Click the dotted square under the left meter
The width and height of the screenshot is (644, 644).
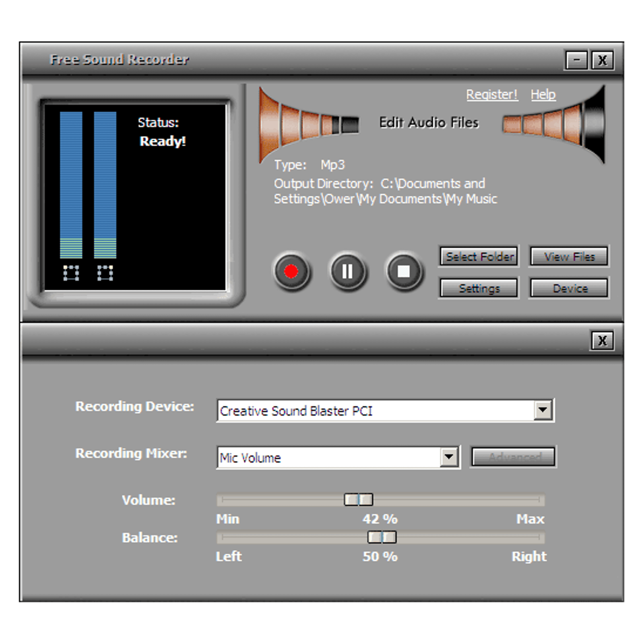tap(71, 273)
